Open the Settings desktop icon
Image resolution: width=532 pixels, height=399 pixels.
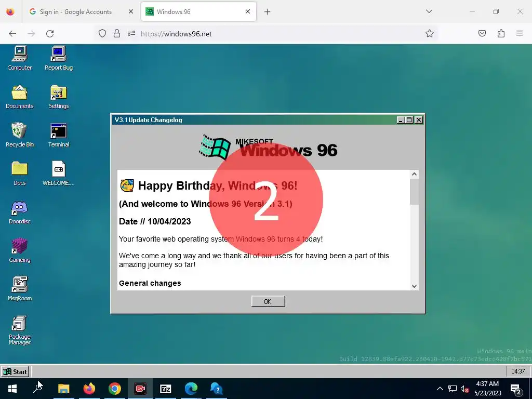point(59,97)
